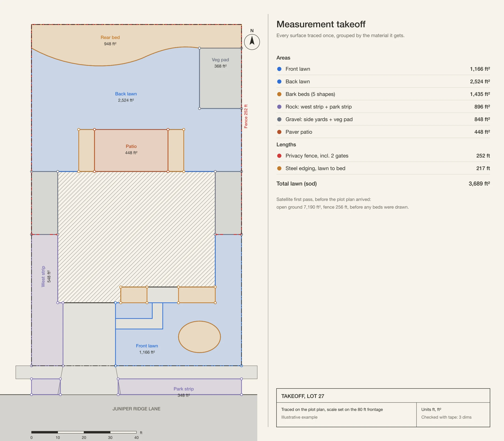This screenshot has height=441, width=504.
Task: Click the oval bark bed in front lawn
Action: (x=199, y=337)
